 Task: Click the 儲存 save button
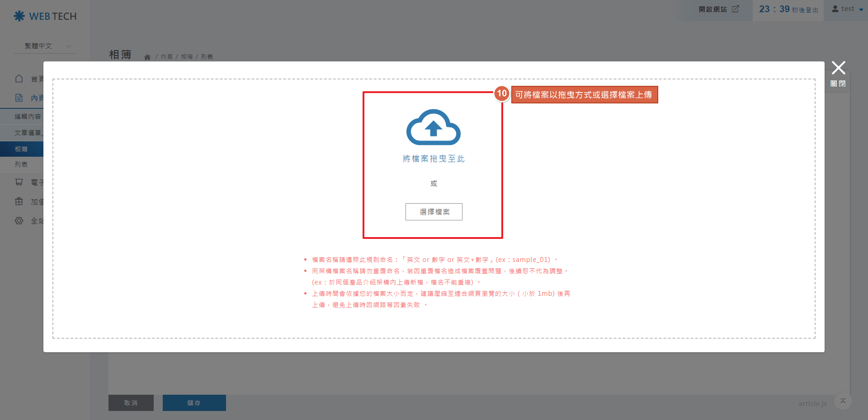(x=194, y=403)
